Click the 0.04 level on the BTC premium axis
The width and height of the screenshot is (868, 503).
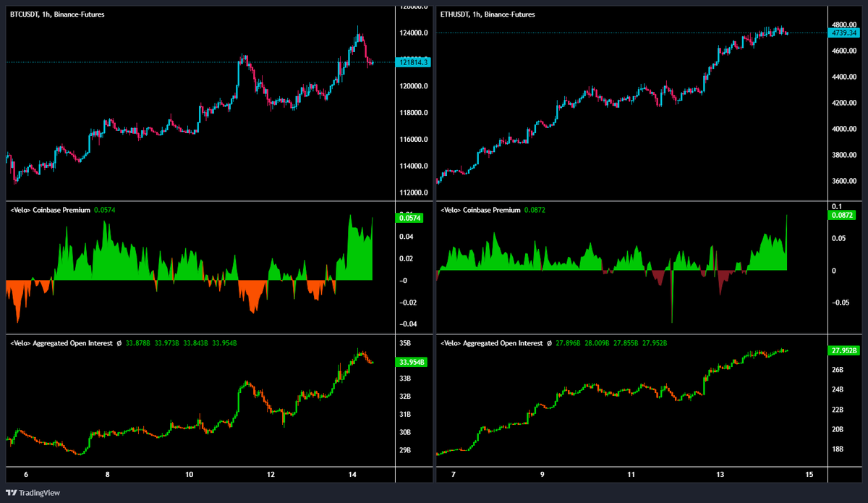[x=407, y=237]
